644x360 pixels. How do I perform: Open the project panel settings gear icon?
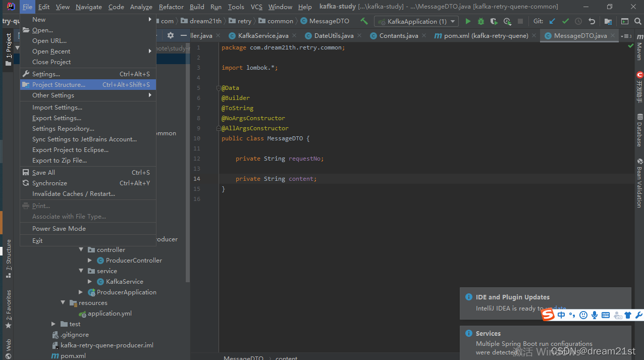coord(171,35)
